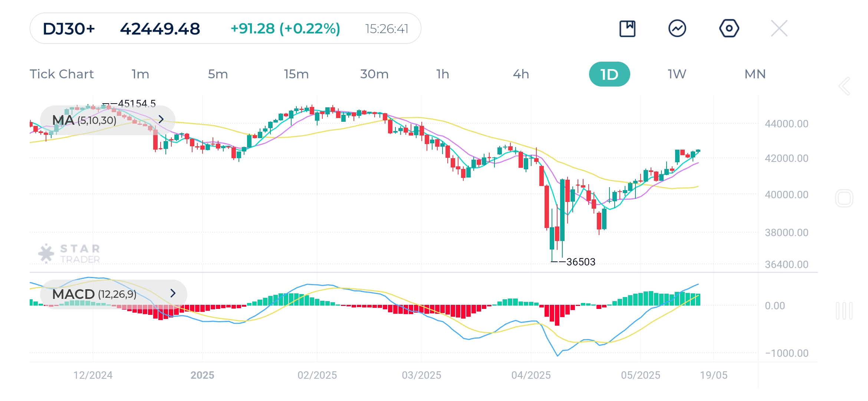Screen dimensions: 868x401
Task: Click the Star Trader watermark logo
Action: (69, 254)
